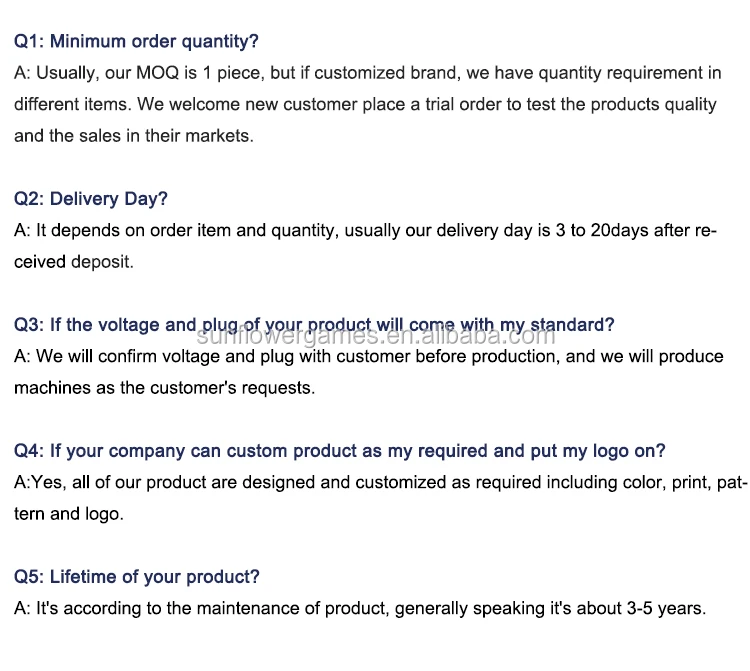Click the phrase 'trial order' in the first answer
The height and width of the screenshot is (671, 750).
point(454,104)
